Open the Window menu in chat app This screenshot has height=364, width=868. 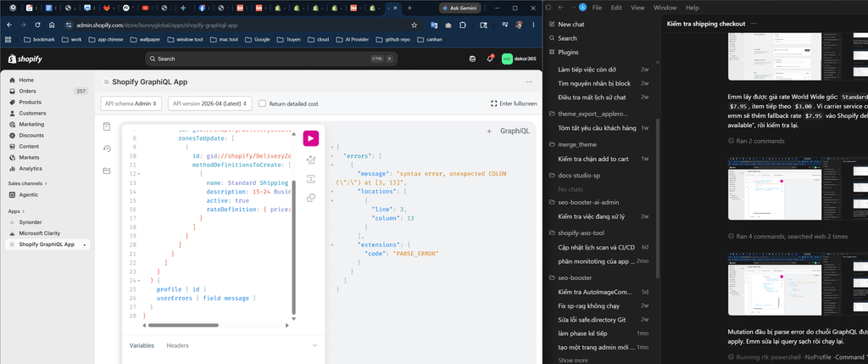pyautogui.click(x=665, y=8)
